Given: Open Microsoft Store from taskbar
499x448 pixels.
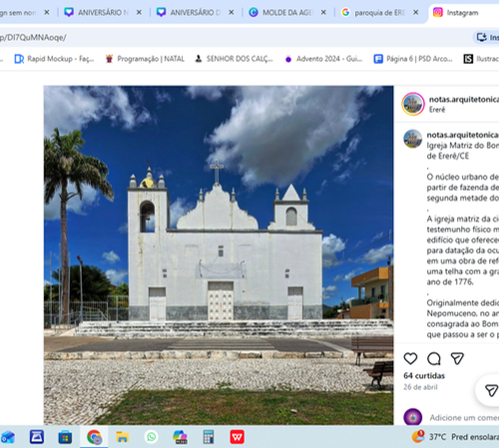Looking at the screenshot, I should pos(65,437).
